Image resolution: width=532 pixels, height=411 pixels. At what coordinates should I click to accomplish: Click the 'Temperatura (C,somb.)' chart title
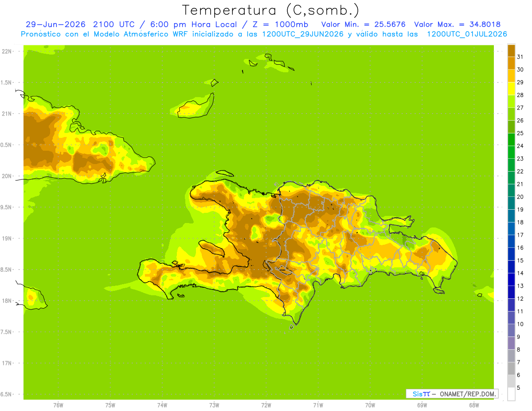(x=271, y=10)
